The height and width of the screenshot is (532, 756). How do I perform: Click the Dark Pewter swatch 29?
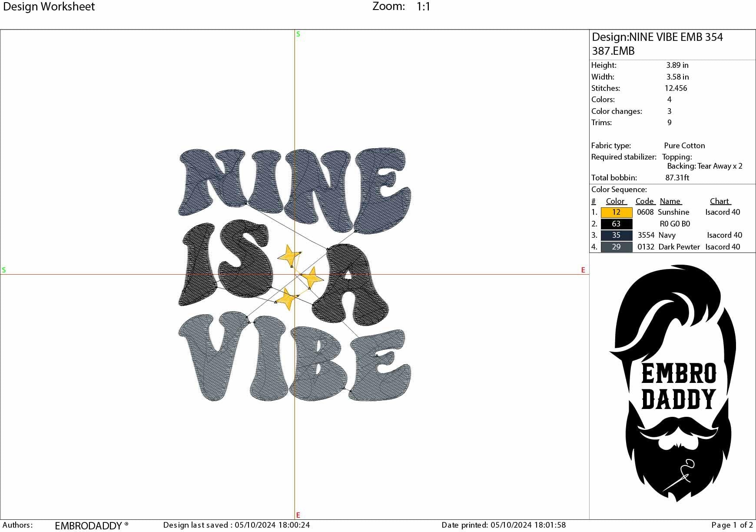point(616,247)
